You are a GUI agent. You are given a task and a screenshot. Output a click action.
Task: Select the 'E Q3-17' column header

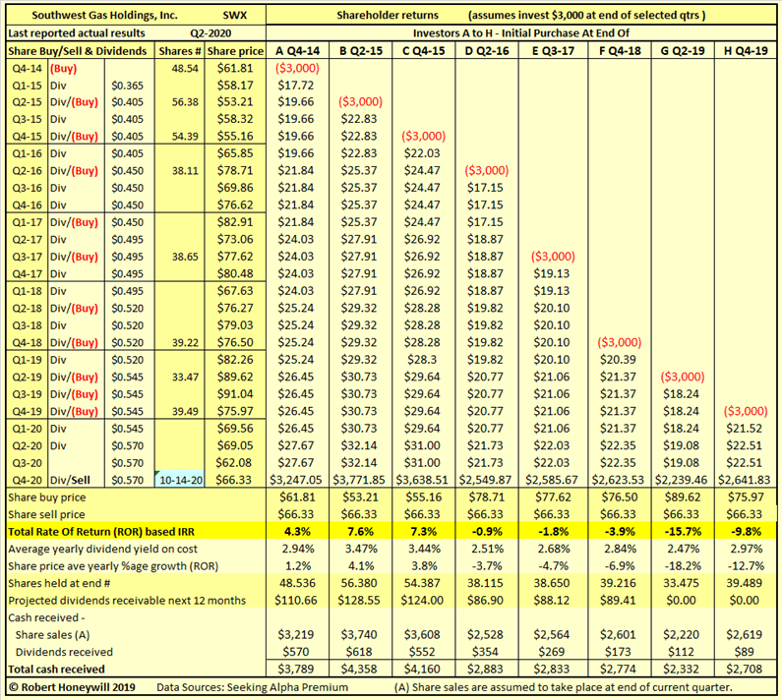553,51
